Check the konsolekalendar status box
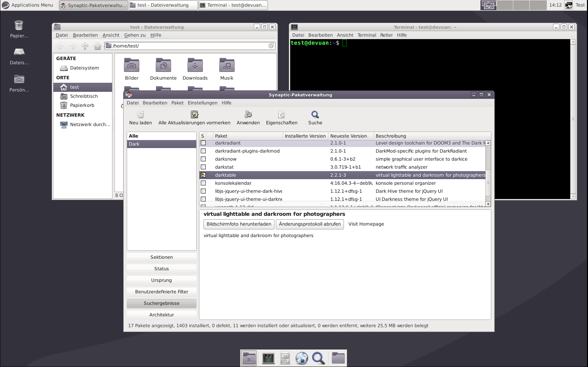This screenshot has height=367, width=588. coord(203,183)
